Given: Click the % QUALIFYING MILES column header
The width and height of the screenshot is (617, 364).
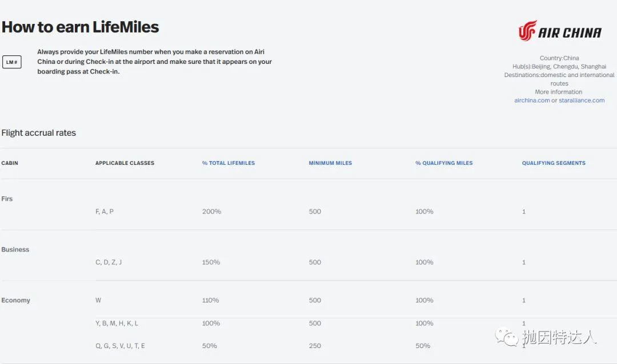Looking at the screenshot, I should point(444,163).
